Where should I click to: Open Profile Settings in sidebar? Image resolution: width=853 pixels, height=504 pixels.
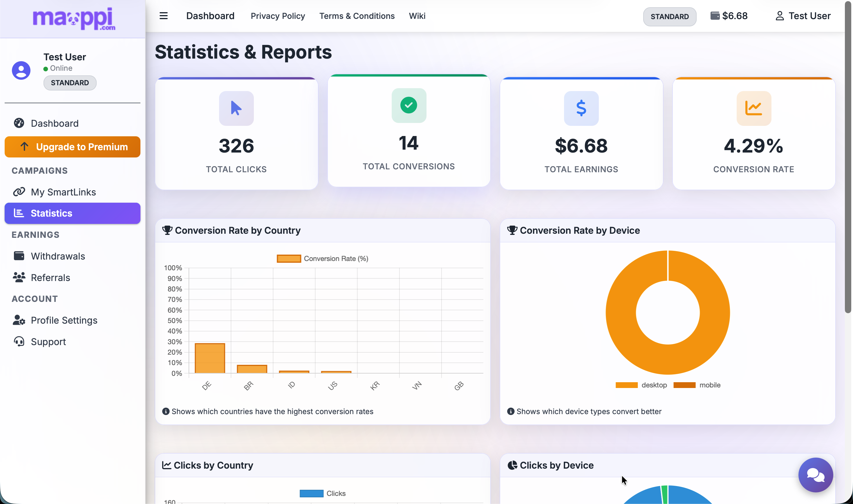64,320
